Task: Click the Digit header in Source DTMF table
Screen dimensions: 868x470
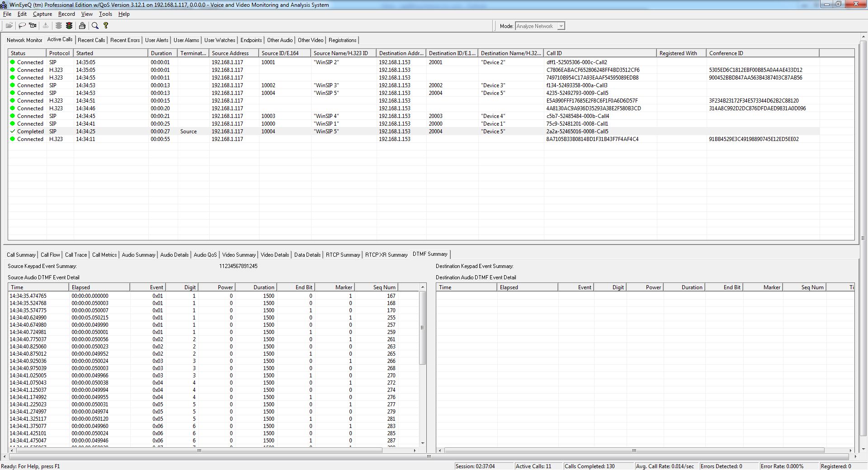Action: tap(182, 287)
